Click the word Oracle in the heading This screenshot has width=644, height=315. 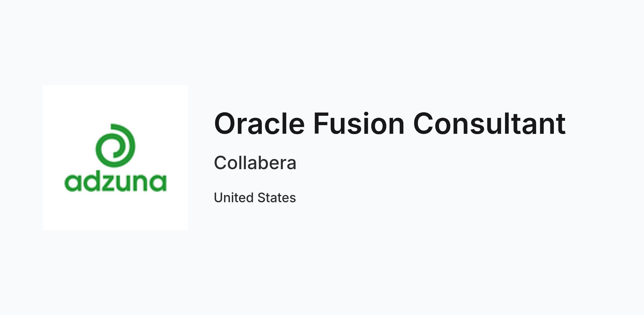pos(259,124)
